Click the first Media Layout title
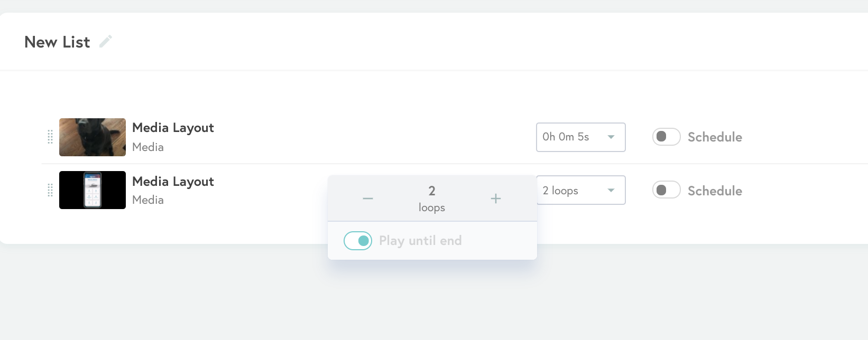 [173, 128]
